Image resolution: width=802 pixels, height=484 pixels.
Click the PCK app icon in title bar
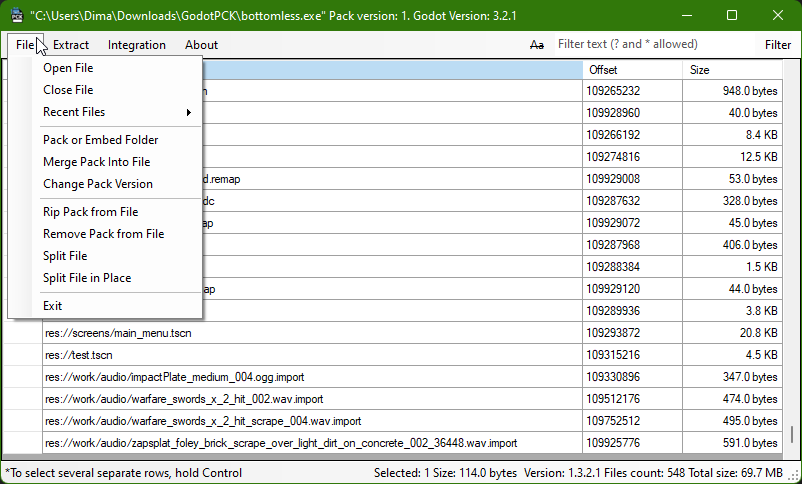16,15
